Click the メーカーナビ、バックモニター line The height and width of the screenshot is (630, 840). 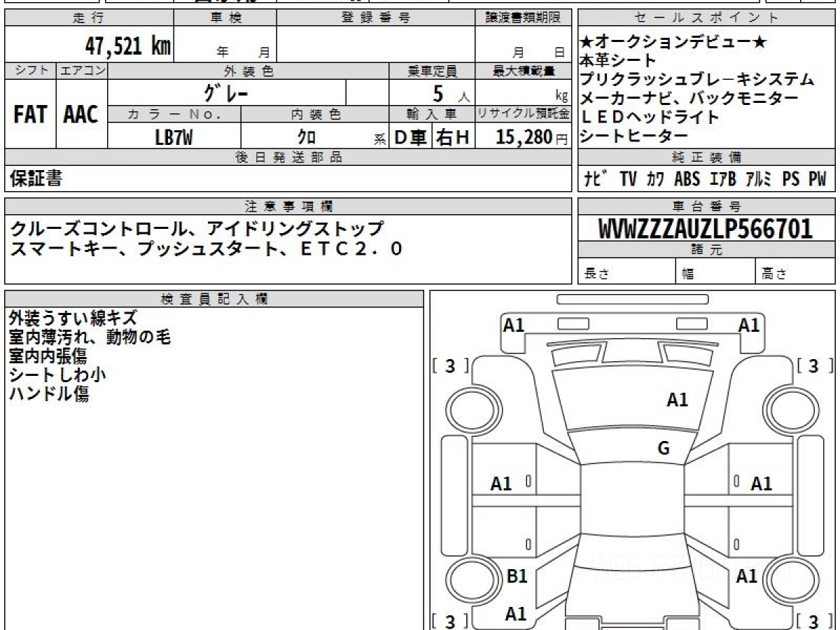click(x=689, y=99)
